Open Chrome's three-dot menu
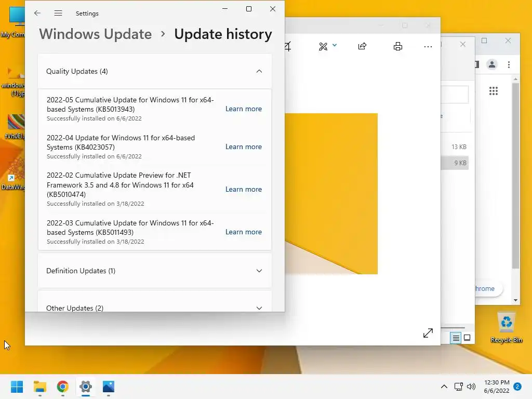This screenshot has height=399, width=532. pos(509,64)
